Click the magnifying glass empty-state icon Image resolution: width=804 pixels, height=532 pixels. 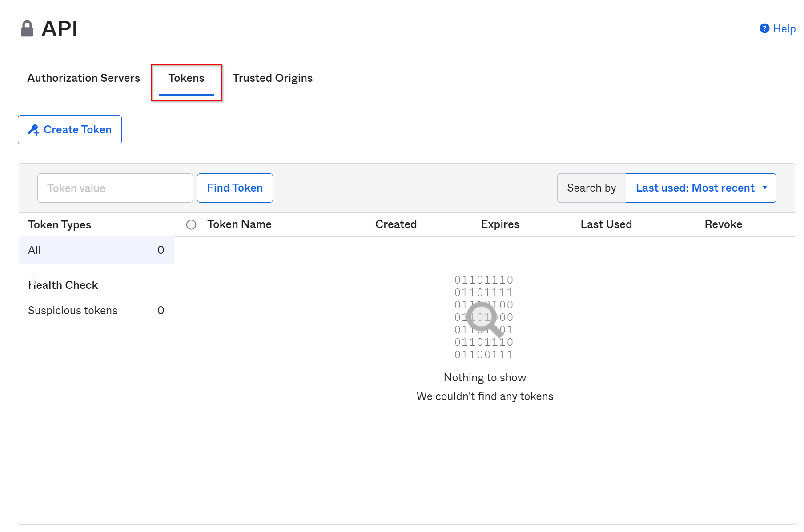click(483, 318)
